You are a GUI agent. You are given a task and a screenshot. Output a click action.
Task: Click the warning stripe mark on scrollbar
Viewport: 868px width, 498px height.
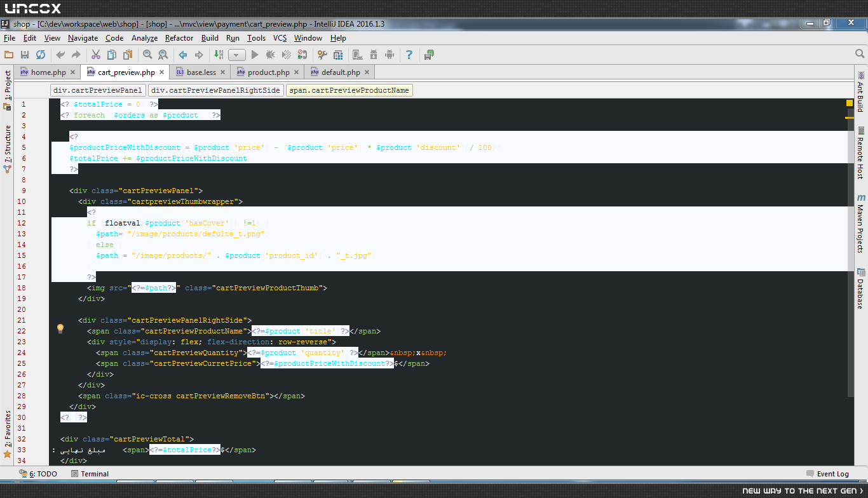[850, 118]
